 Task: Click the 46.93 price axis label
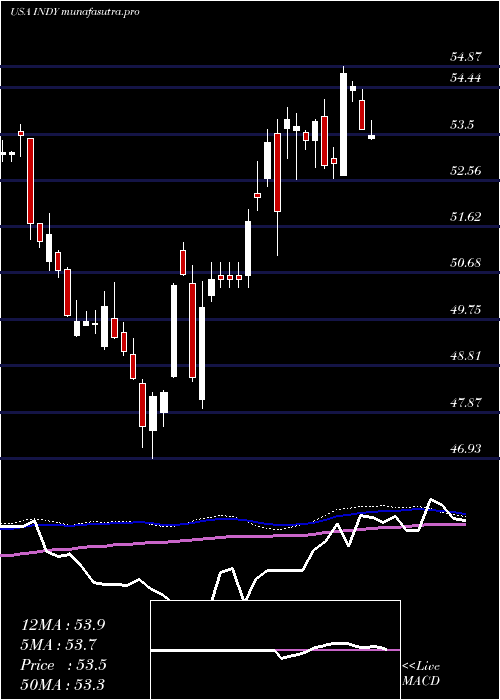[x=466, y=448]
